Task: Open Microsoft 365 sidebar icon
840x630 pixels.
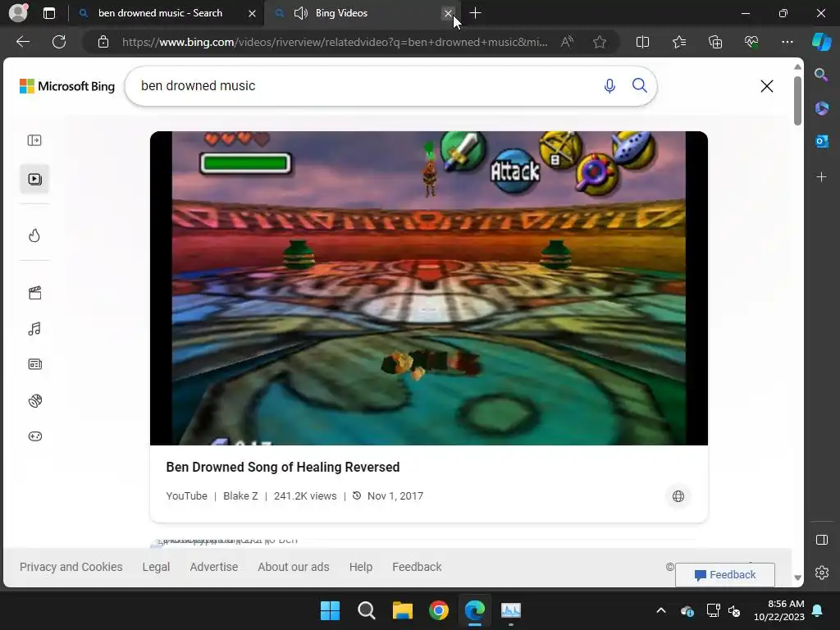Action: tap(821, 108)
